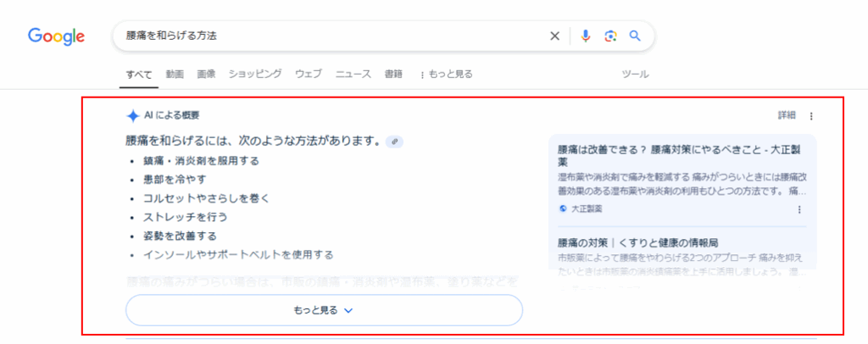Click the AI overview sparkle icon
This screenshot has height=344, width=868.
(x=133, y=115)
